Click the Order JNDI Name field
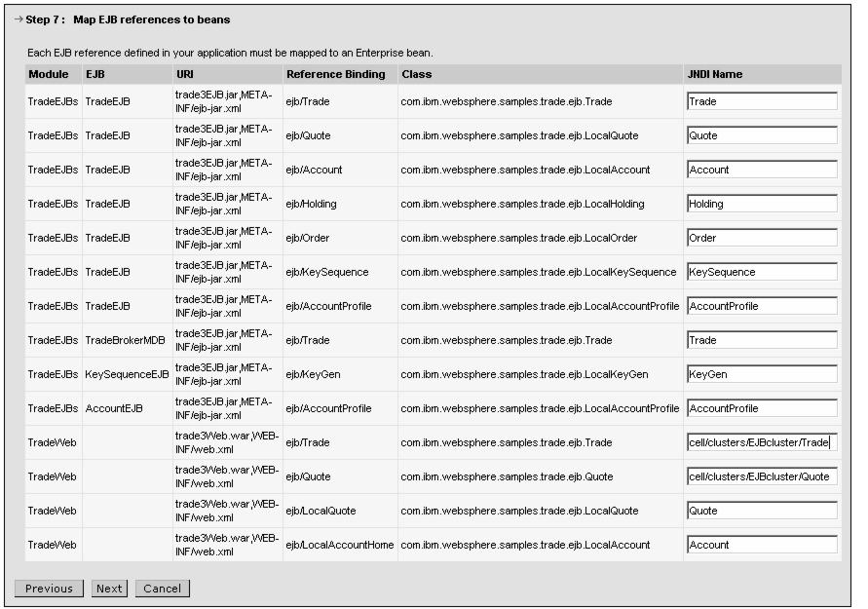Screen dimensions: 868x609 click(762, 238)
